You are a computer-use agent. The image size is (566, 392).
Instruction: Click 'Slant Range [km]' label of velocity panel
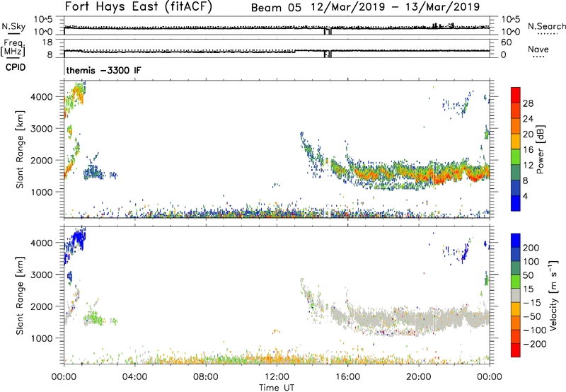coord(20,295)
